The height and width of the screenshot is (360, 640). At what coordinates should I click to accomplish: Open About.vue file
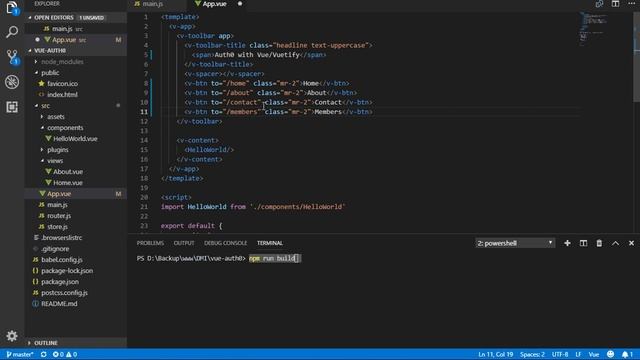tap(76, 172)
